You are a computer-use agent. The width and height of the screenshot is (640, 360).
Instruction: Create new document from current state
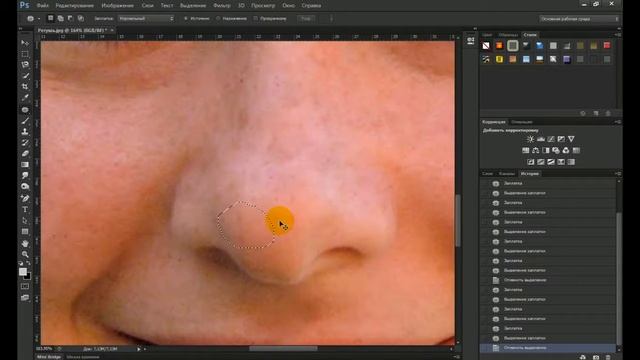583,358
